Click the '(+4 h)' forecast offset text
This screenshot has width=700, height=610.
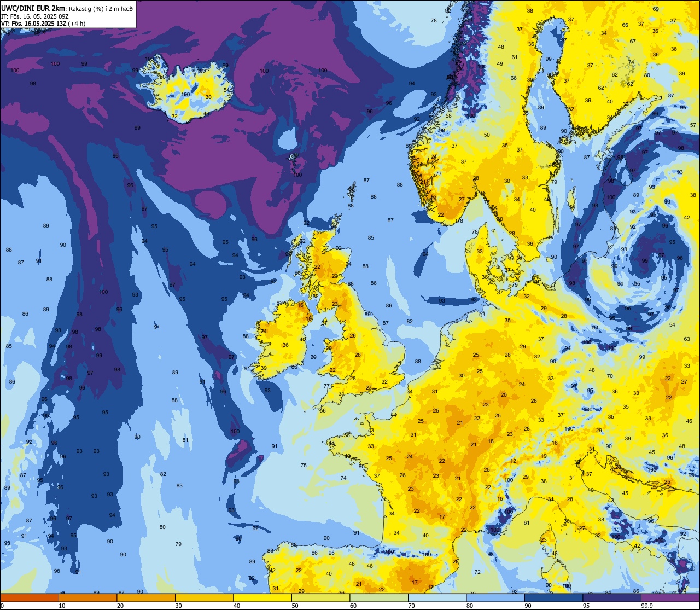click(x=77, y=24)
